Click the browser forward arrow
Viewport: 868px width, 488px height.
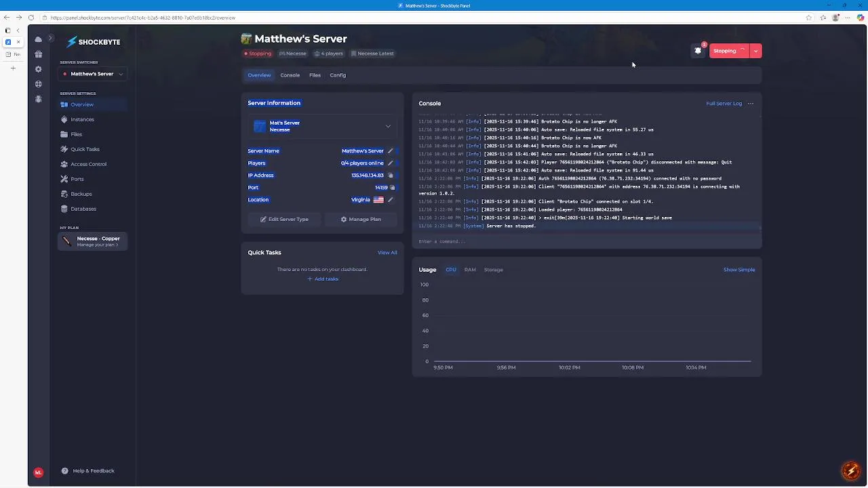[18, 18]
